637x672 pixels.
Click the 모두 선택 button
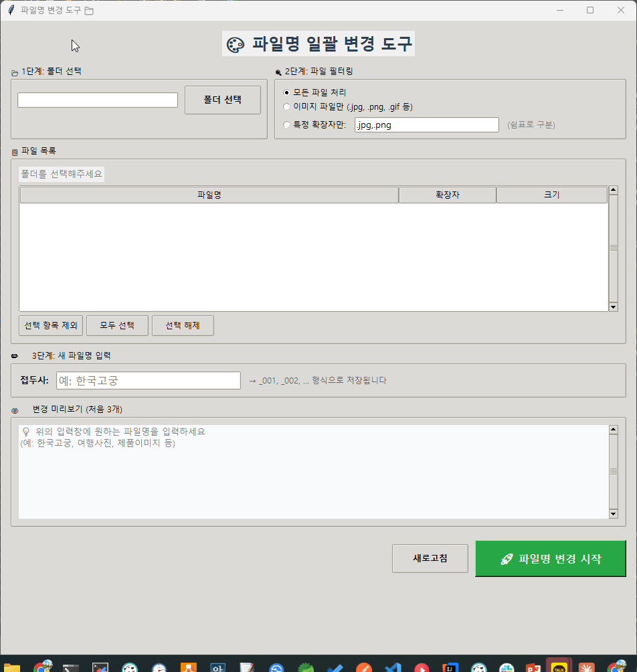pos(117,325)
